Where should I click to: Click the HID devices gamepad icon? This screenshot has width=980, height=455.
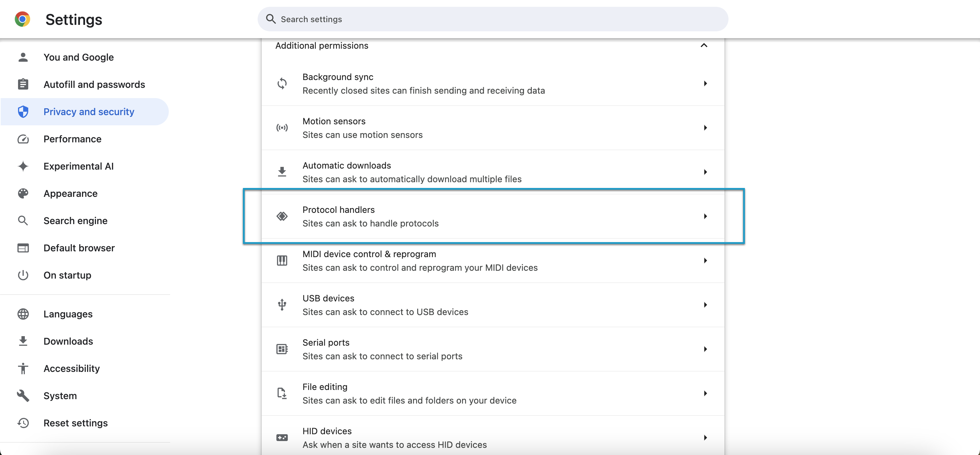point(282,438)
